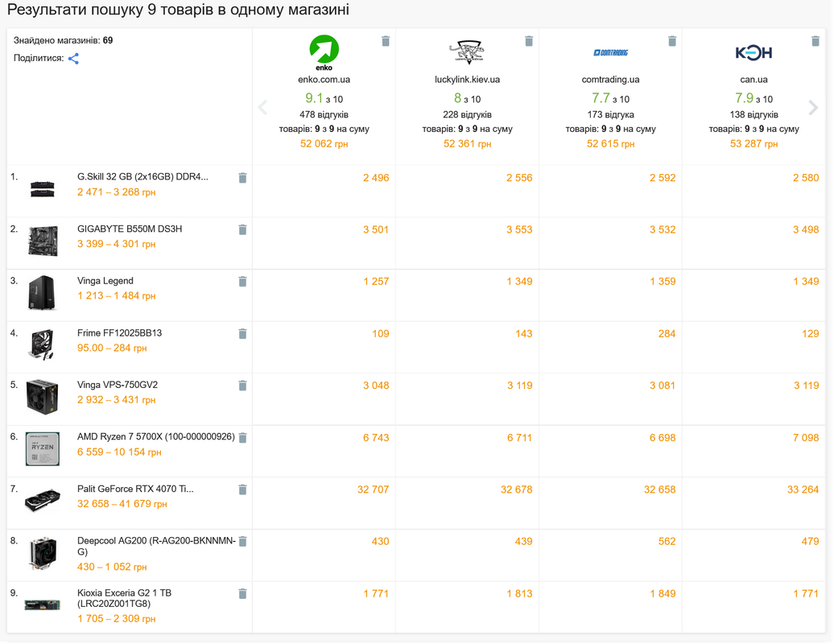Delete AMD Ryzen 7 5700X row trash icon
The height and width of the screenshot is (644, 834).
242,438
